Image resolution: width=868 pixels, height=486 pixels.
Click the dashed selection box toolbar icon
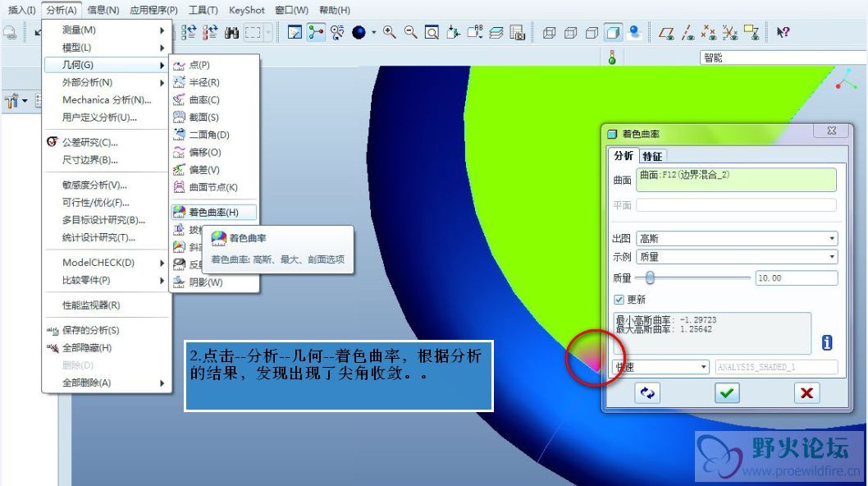(253, 33)
